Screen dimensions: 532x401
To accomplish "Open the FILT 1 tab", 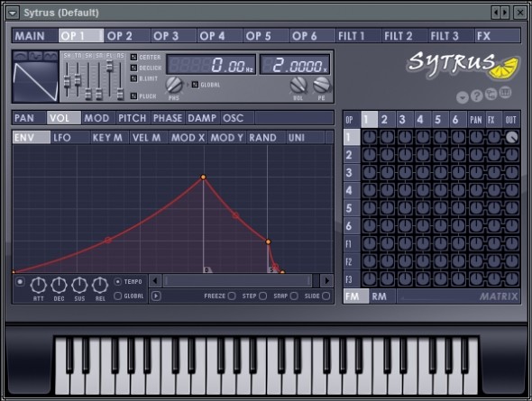I will pyautogui.click(x=358, y=36).
